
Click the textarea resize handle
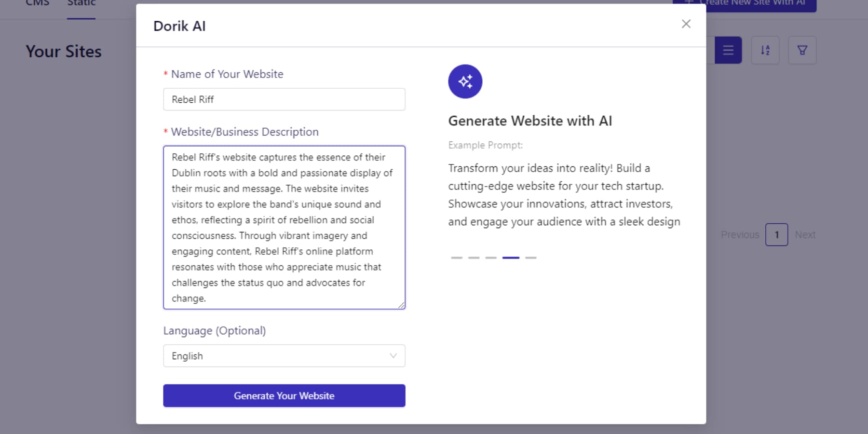tap(402, 305)
